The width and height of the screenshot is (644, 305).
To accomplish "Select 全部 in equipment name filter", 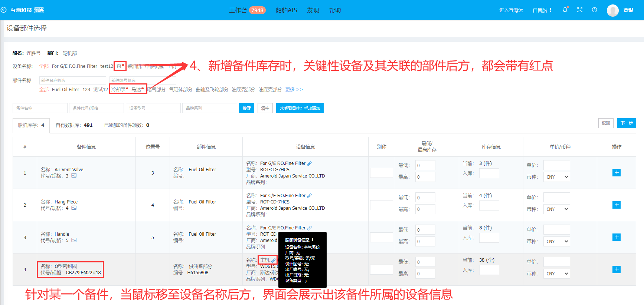I will click(x=44, y=66).
